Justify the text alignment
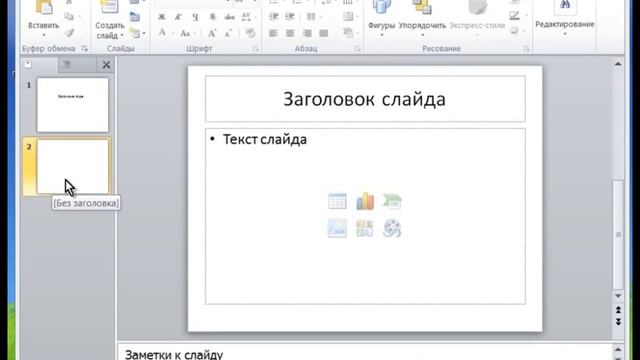640x360 pixels. (x=324, y=33)
